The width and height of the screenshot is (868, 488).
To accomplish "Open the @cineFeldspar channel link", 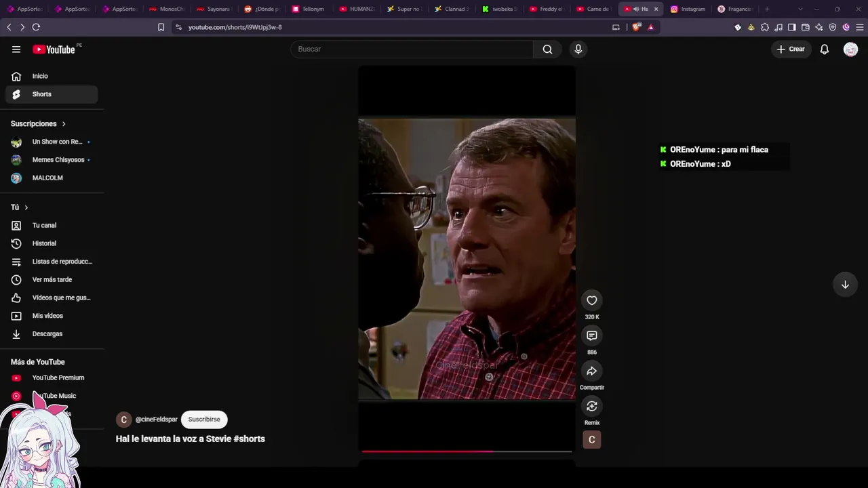I will (157, 420).
